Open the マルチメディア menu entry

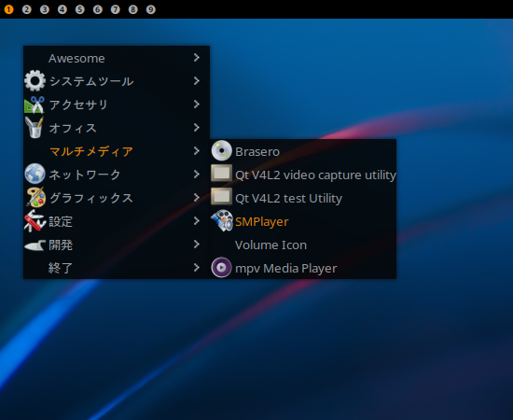coord(117,151)
